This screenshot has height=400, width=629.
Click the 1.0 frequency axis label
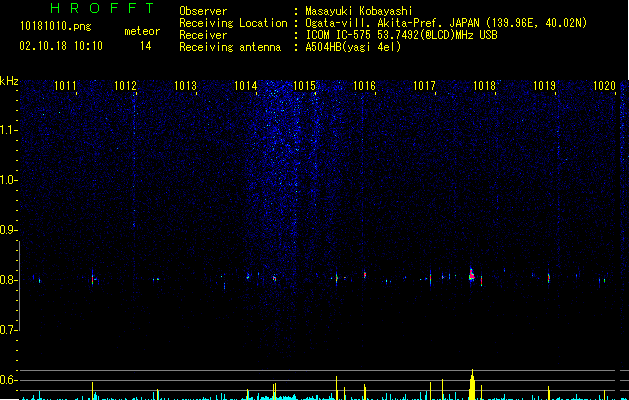[8, 180]
